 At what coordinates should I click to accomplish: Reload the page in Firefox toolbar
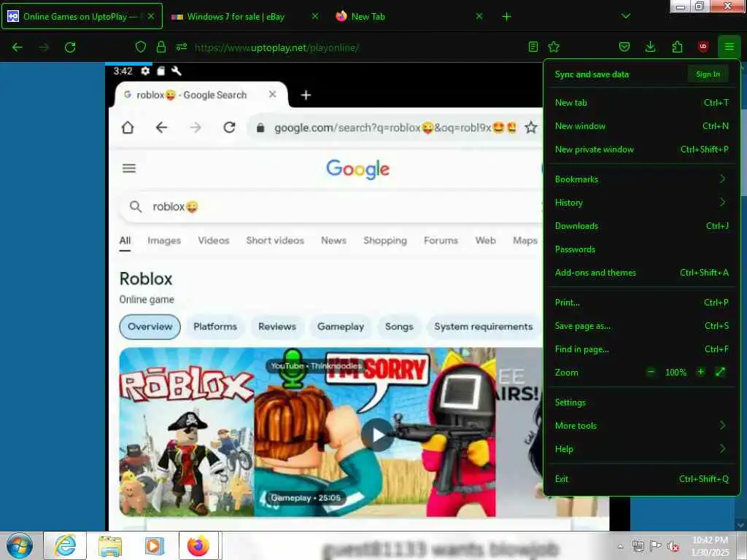[x=70, y=47]
